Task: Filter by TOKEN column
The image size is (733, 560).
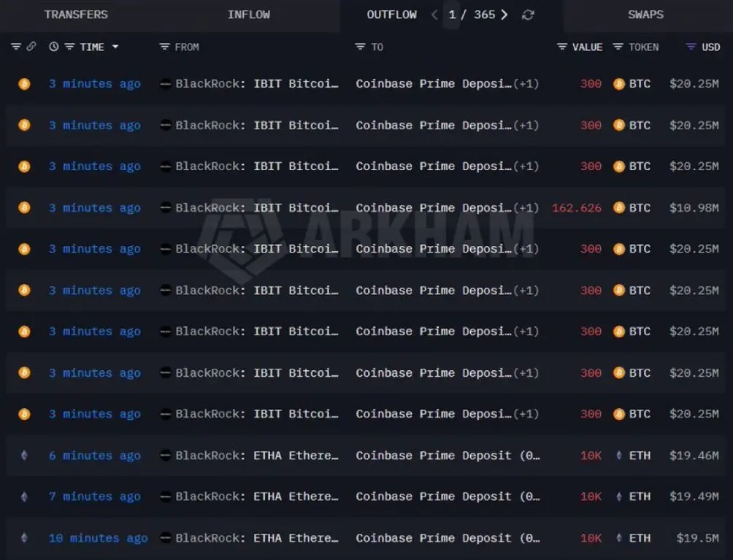Action: pos(618,47)
